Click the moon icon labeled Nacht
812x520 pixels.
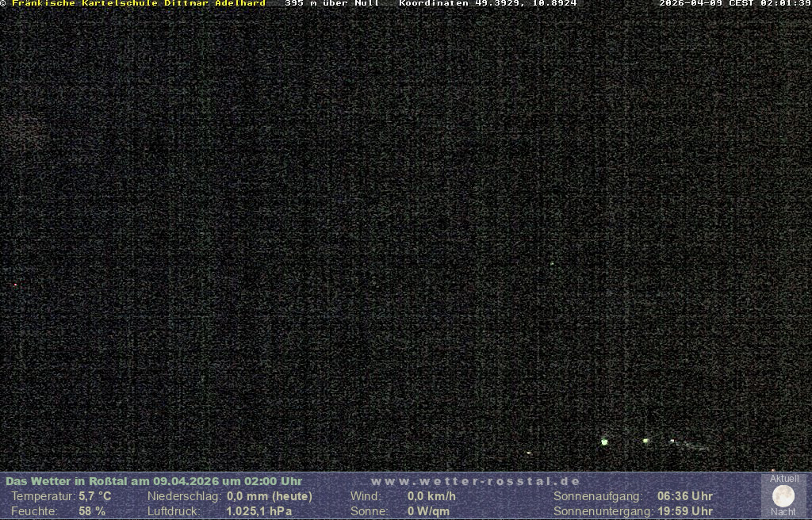(783, 496)
